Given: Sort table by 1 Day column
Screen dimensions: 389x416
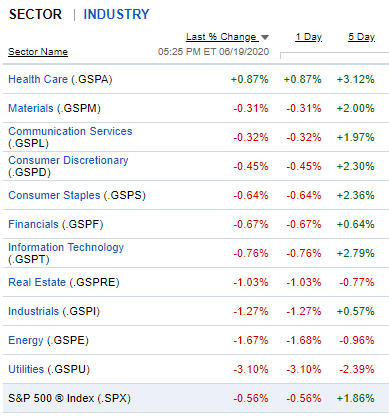Looking at the screenshot, I should (x=309, y=37).
